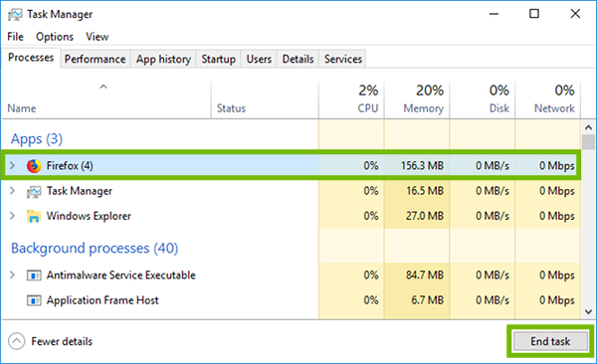
Task: Switch to the Startup tab
Action: [218, 59]
